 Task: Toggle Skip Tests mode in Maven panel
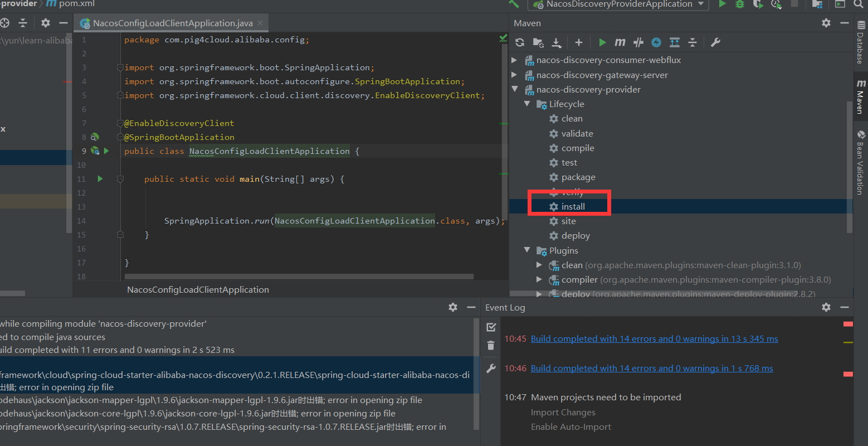pos(637,42)
